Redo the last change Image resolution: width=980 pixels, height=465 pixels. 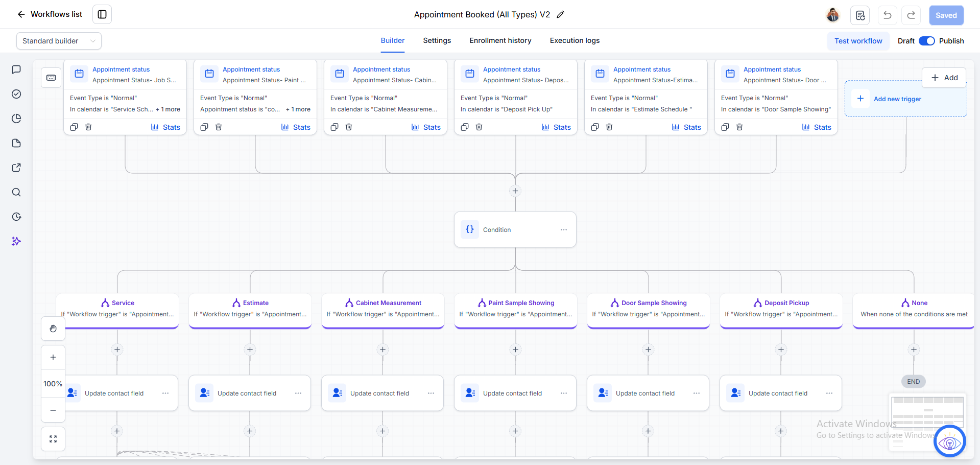pos(911,15)
